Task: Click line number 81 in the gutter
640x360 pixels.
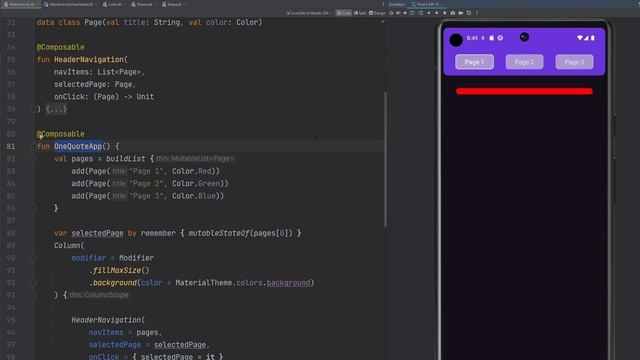Action: 11,146
